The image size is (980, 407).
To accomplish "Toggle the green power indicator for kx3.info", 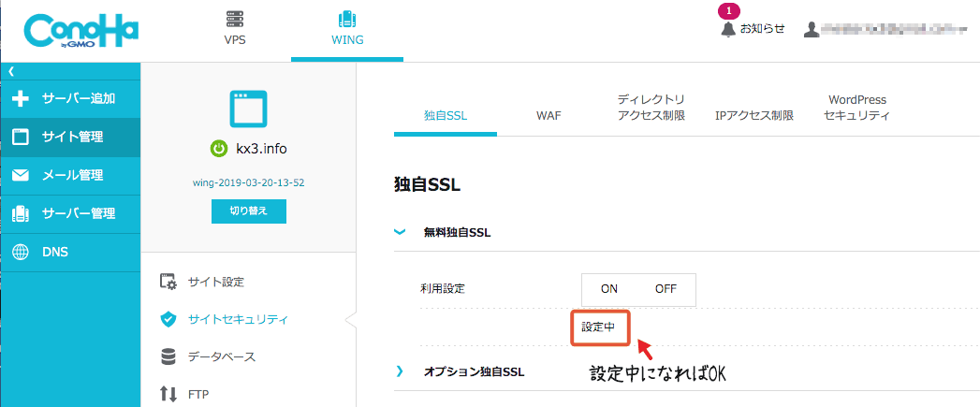I will point(218,150).
